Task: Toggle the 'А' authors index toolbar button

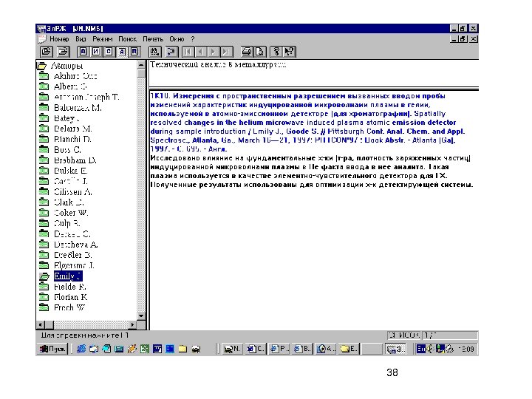Action: (x=121, y=52)
